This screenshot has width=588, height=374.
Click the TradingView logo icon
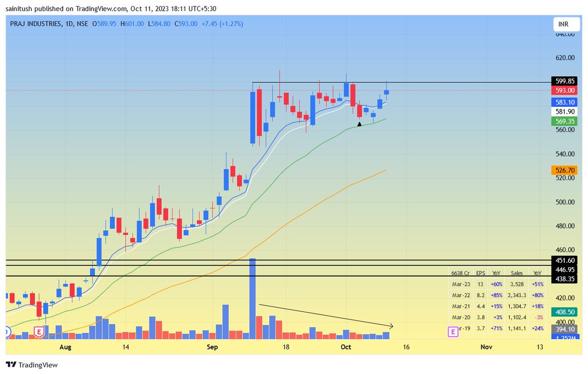(x=10, y=365)
